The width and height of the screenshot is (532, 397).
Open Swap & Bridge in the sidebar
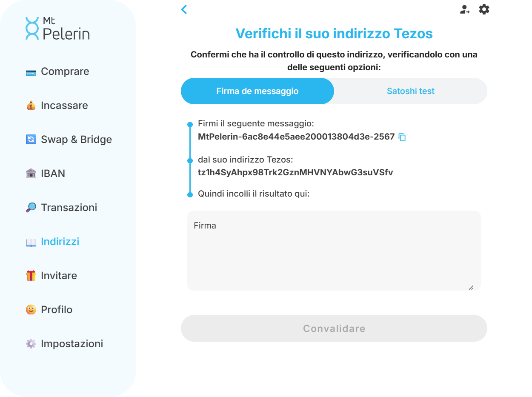click(x=76, y=140)
